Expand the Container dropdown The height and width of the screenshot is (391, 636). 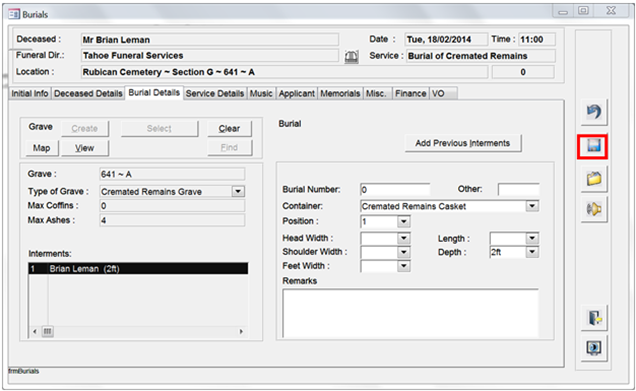(x=532, y=206)
